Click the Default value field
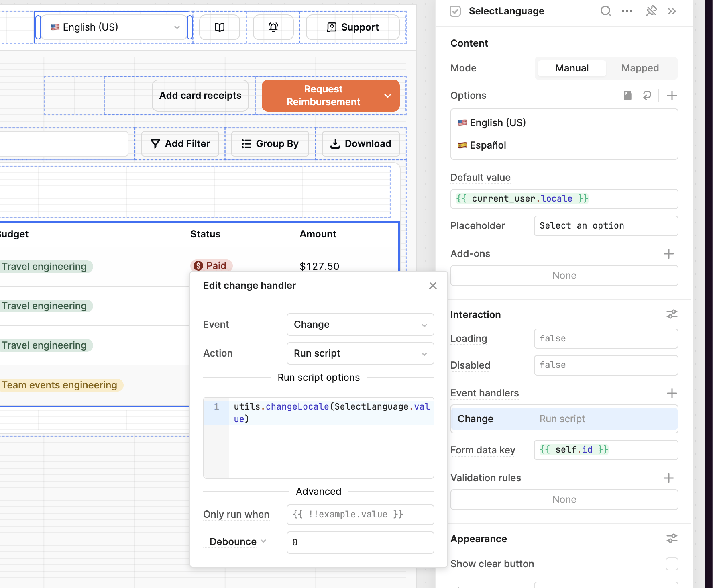 (564, 199)
